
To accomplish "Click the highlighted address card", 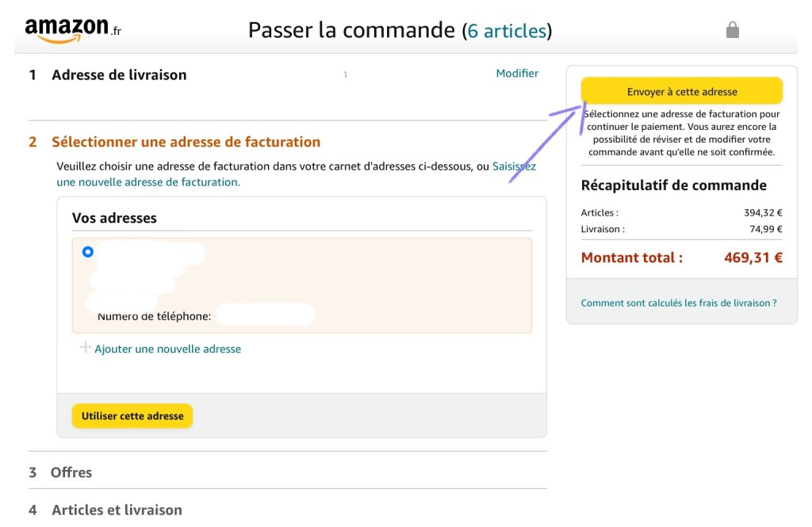I will 357,285.
